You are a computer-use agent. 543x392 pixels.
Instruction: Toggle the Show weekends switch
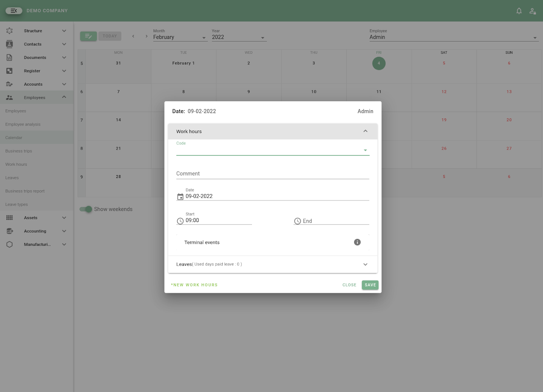(x=86, y=209)
